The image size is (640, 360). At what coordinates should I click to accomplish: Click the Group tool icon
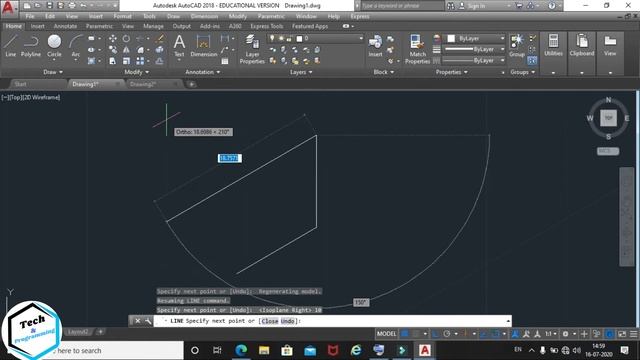[517, 45]
